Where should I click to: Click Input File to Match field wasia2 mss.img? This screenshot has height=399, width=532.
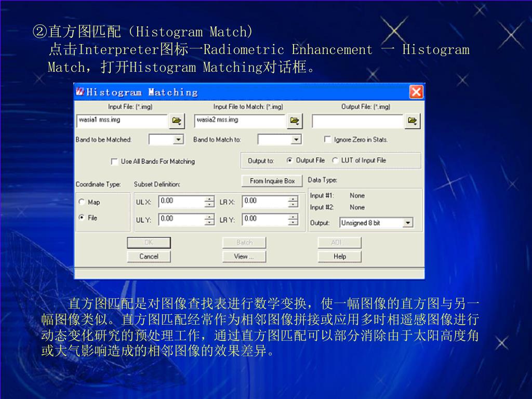tap(240, 121)
